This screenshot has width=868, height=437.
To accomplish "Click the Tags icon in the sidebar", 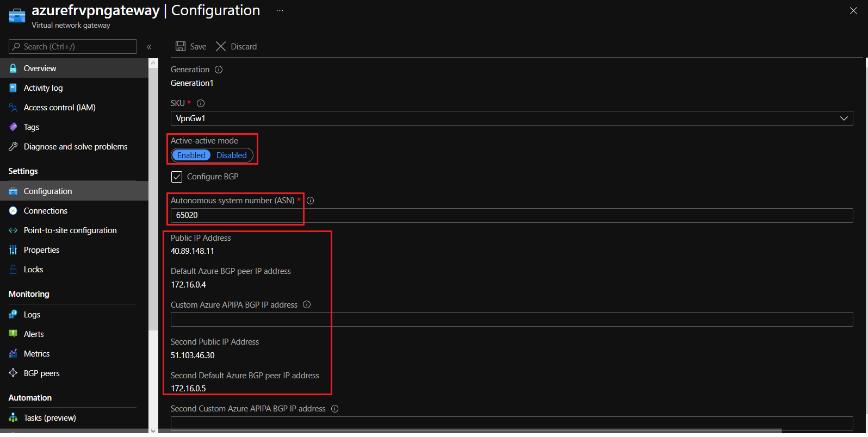I will coord(13,127).
